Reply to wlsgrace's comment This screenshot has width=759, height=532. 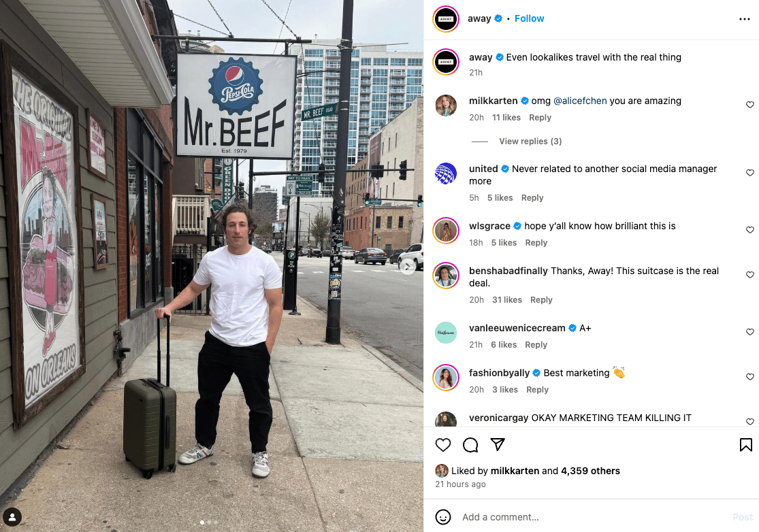536,243
